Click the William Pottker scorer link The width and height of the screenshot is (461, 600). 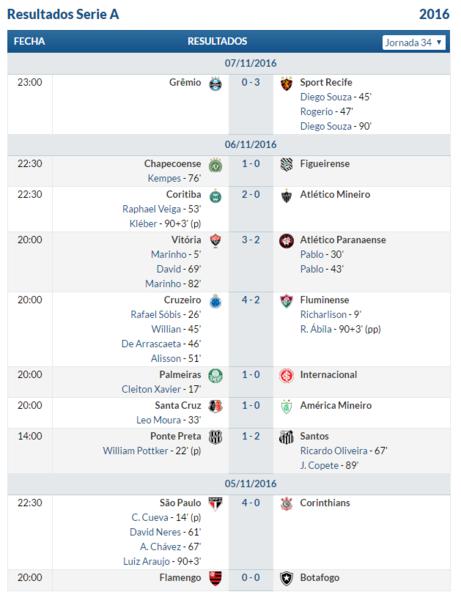pos(135,451)
